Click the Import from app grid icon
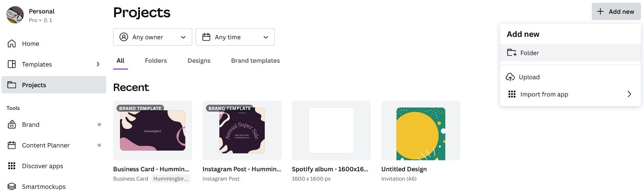This screenshot has width=644, height=194. (512, 94)
